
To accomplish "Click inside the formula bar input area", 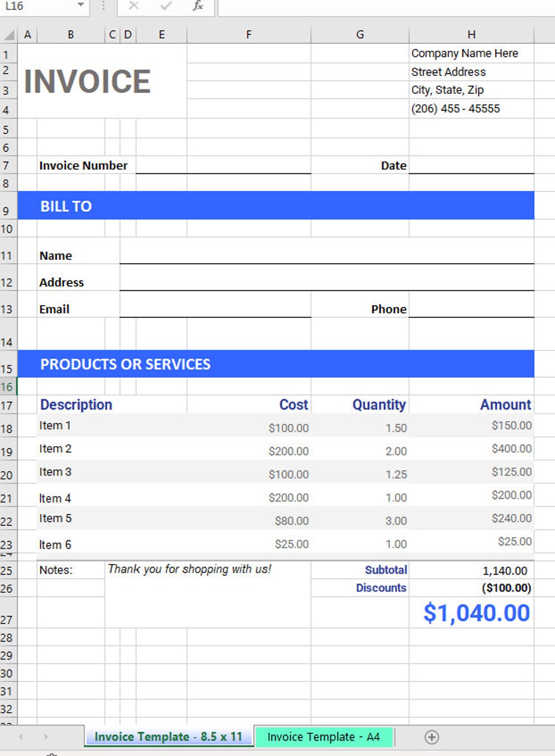I will 341,7.
